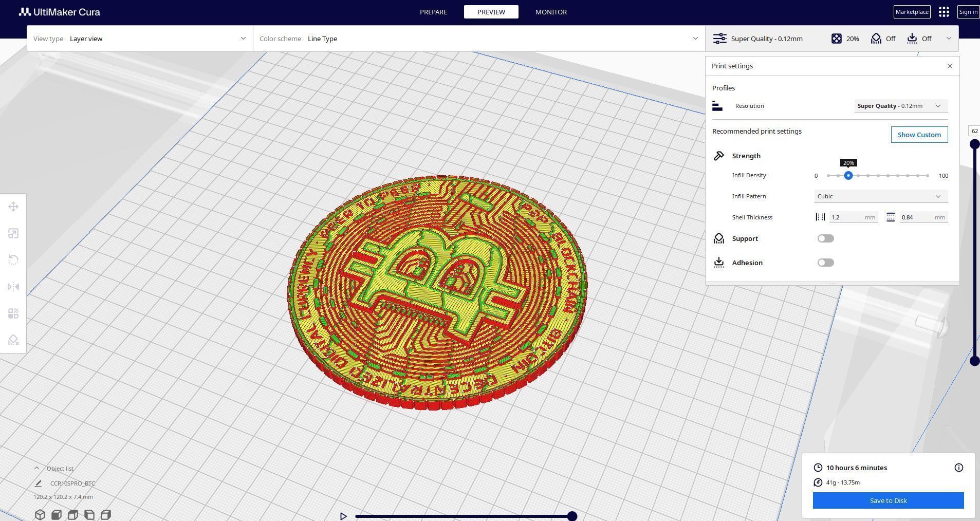Screen dimensions: 980x521
Task: Click the Bitcoin coin model in viewport
Action: coord(437,293)
